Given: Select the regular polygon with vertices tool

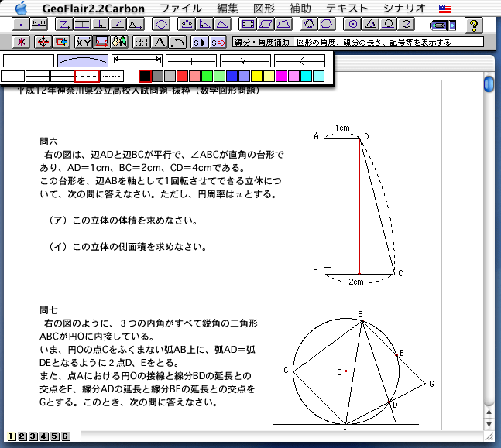Looking at the screenshot, I should (x=309, y=25).
